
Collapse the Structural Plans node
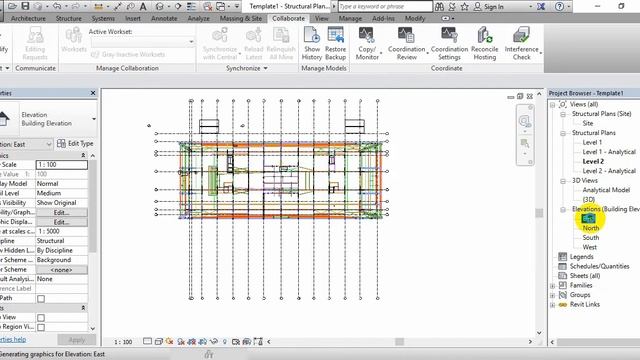[x=563, y=133]
